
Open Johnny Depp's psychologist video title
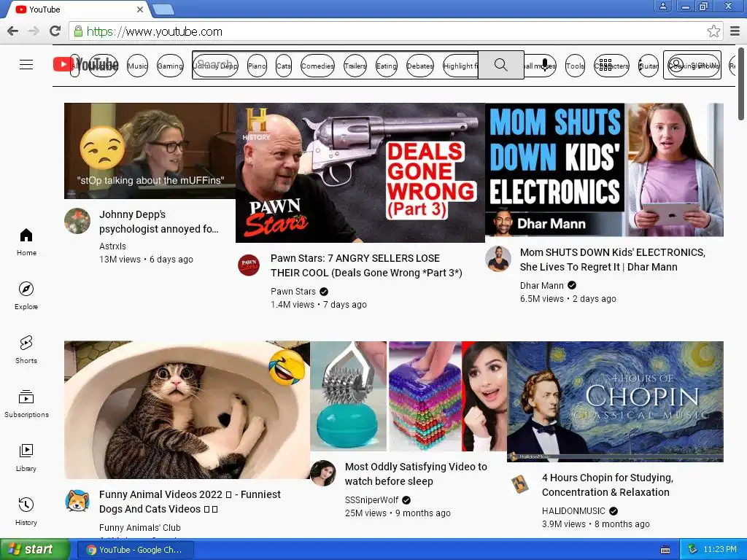click(158, 222)
